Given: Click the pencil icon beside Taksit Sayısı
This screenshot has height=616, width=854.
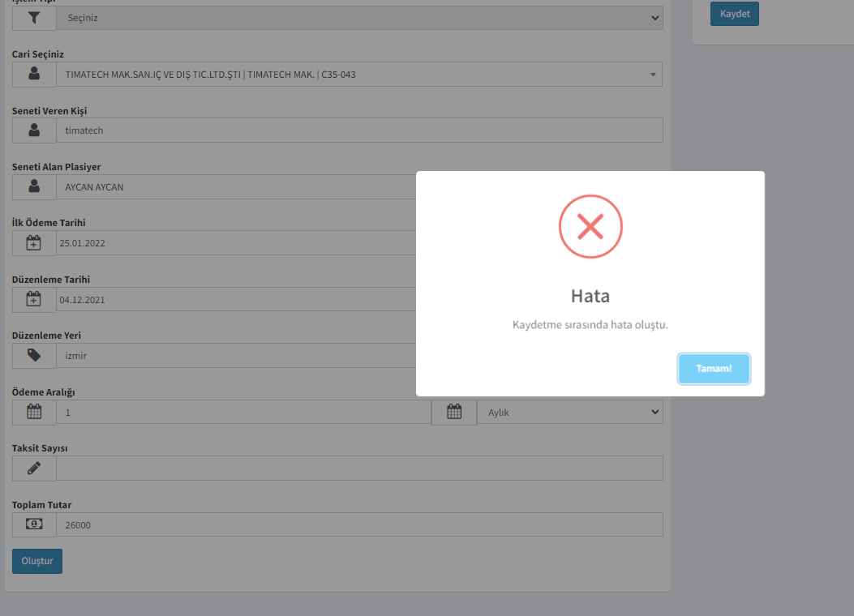Looking at the screenshot, I should (34, 468).
